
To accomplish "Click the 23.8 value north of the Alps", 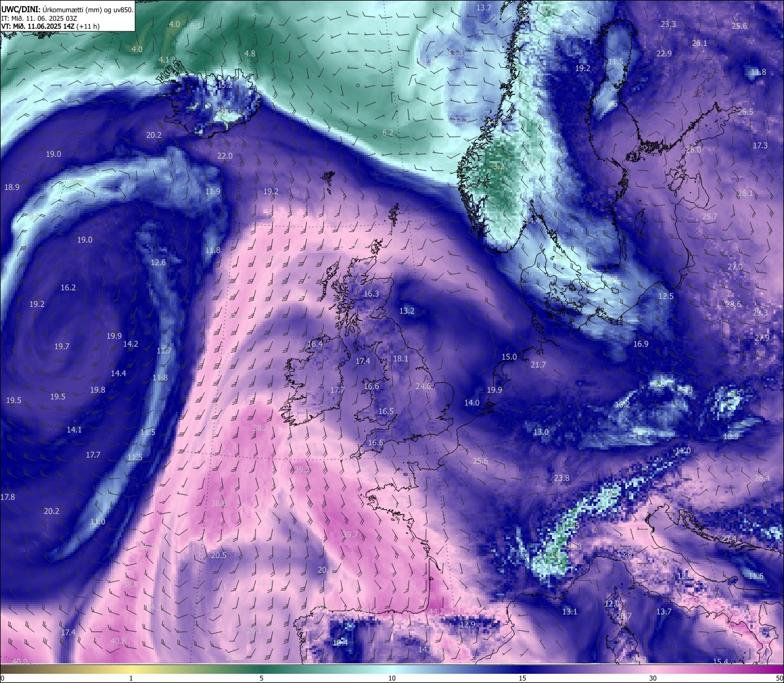I will [x=562, y=478].
